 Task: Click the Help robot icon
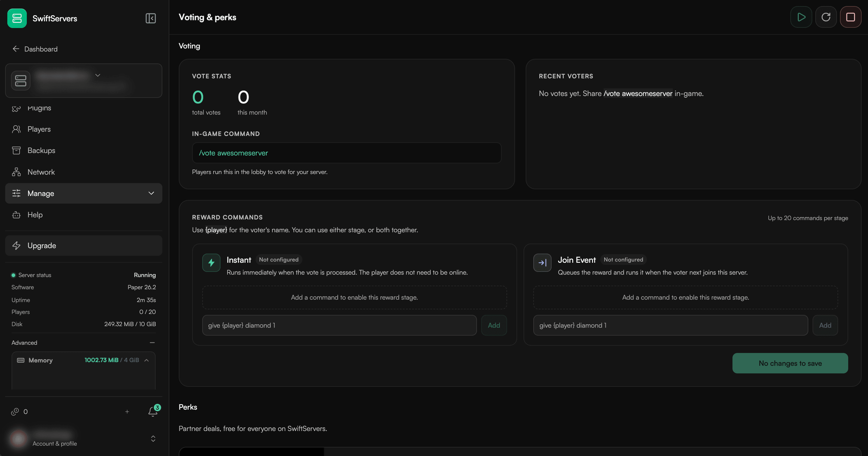(16, 215)
